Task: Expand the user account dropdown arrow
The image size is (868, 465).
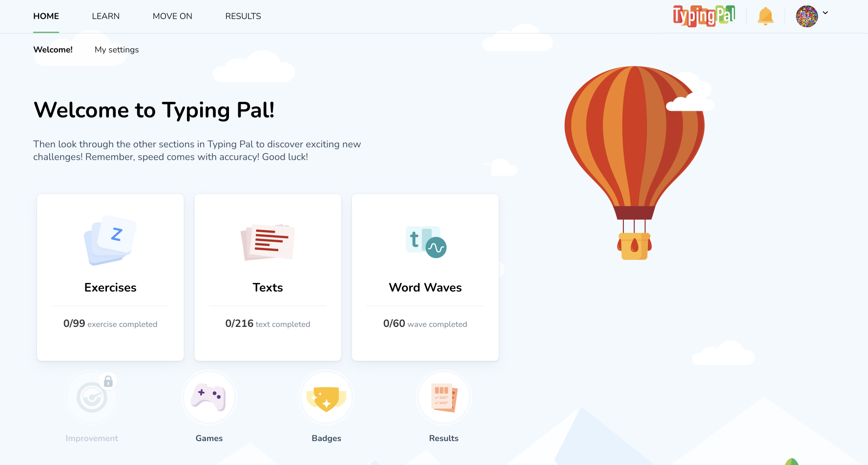Action: 826,13
